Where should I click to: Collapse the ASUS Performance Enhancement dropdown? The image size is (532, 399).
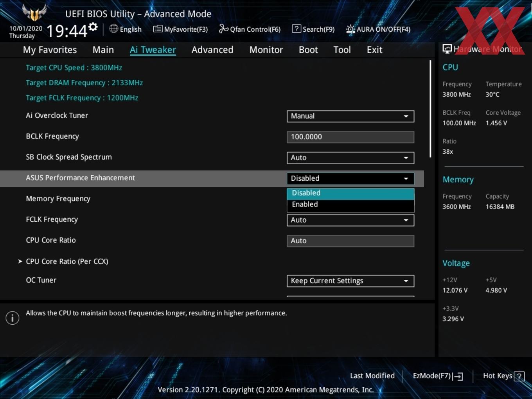pyautogui.click(x=350, y=178)
